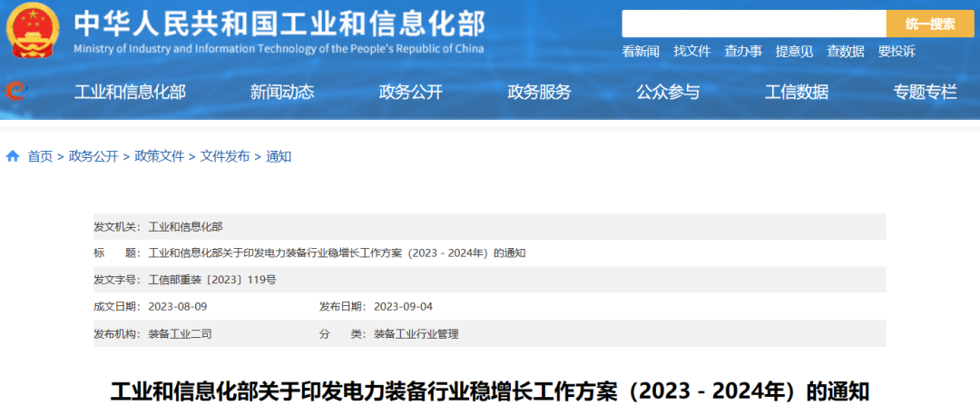This screenshot has height=416, width=980.
Task: Select the 政务服务 nav menu
Action: click(x=539, y=93)
